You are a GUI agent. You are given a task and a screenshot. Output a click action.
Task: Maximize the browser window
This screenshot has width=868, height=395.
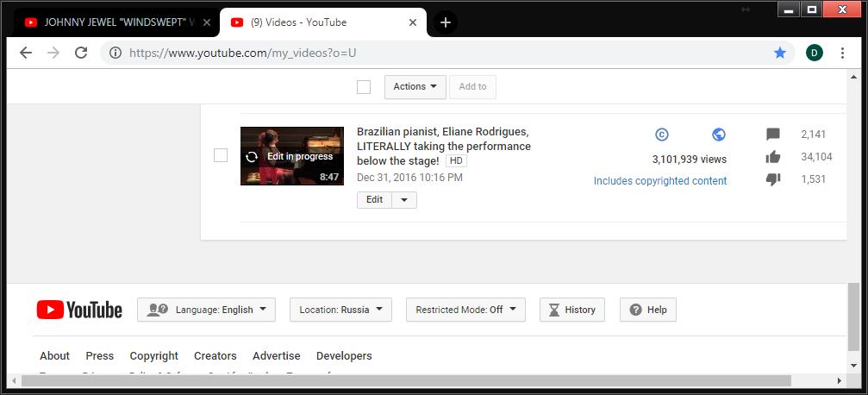pyautogui.click(x=811, y=9)
